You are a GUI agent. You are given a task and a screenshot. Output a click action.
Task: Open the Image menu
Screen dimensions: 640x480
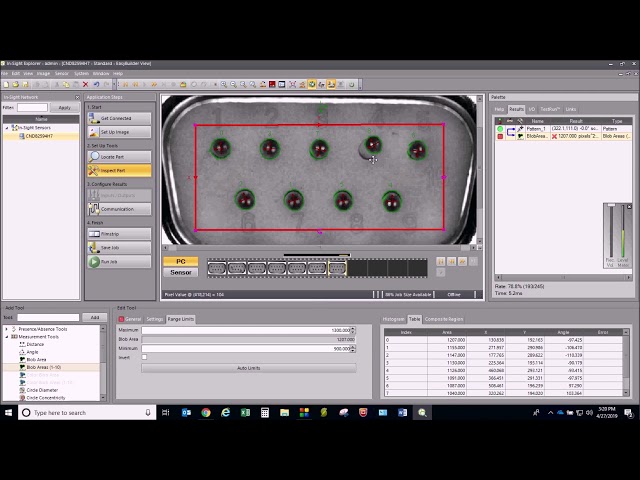(43, 73)
